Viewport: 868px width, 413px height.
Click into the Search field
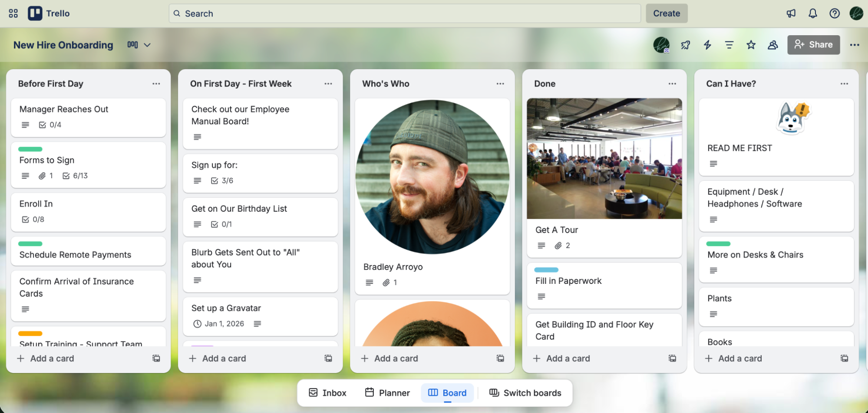pos(405,13)
